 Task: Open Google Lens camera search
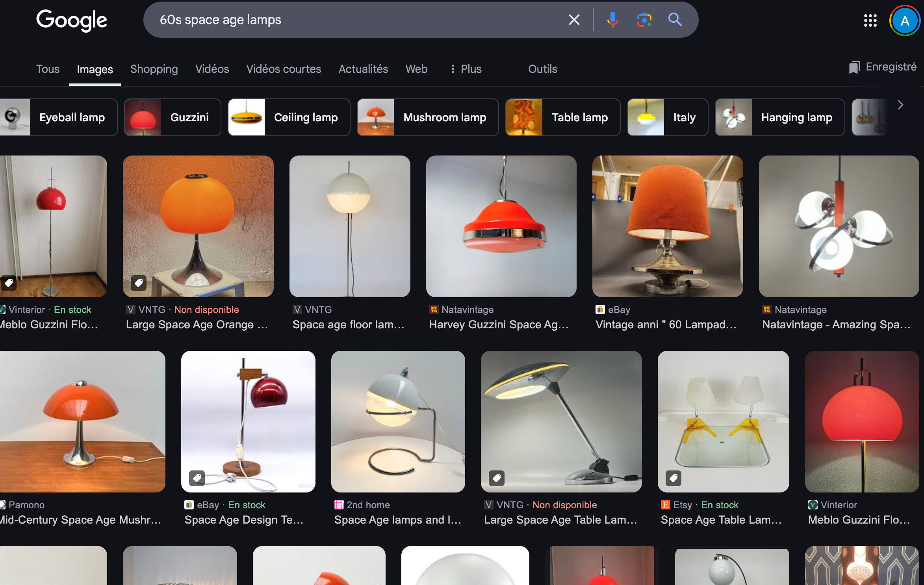coord(644,20)
